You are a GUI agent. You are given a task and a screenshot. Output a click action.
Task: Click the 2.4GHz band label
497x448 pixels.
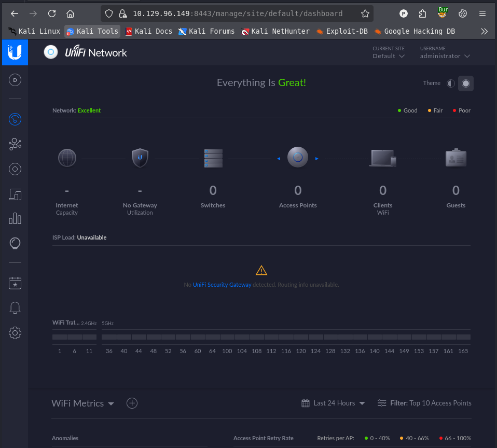point(89,323)
